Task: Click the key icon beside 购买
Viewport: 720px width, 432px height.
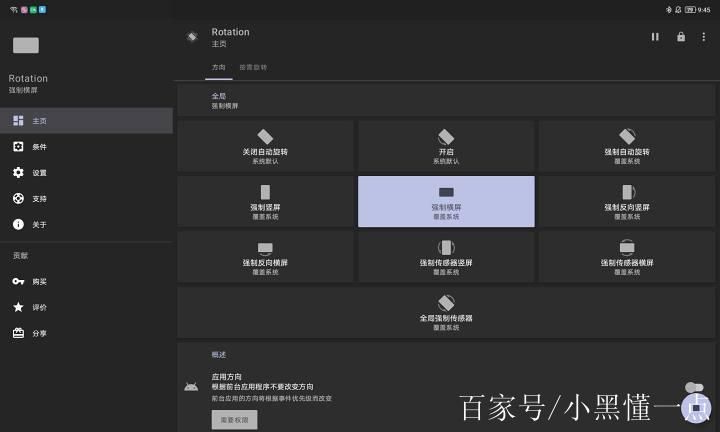Action: [18, 281]
